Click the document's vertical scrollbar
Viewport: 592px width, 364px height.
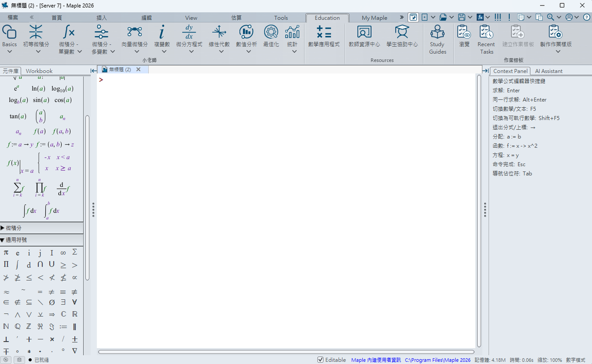click(479, 211)
